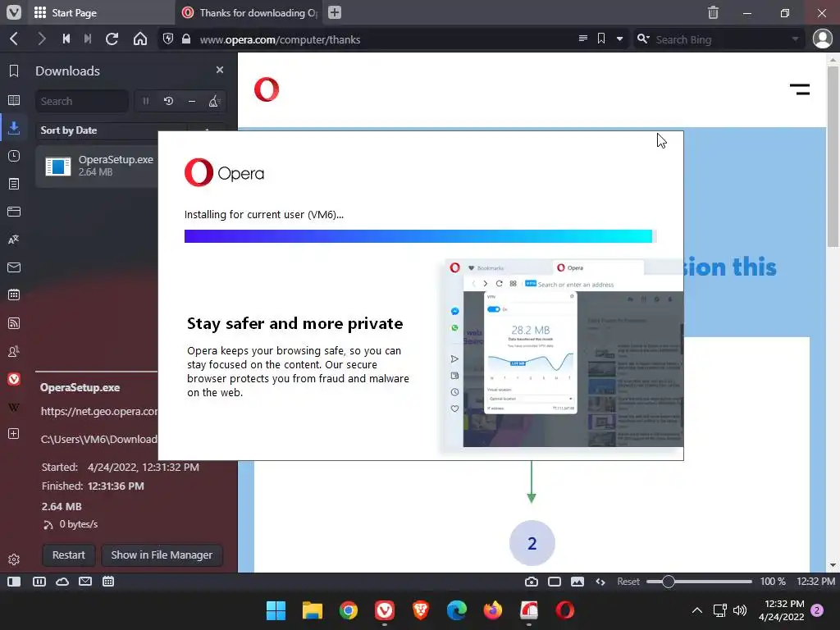This screenshot has height=630, width=840.
Task: Expand the search field history dropdown
Action: tap(795, 39)
